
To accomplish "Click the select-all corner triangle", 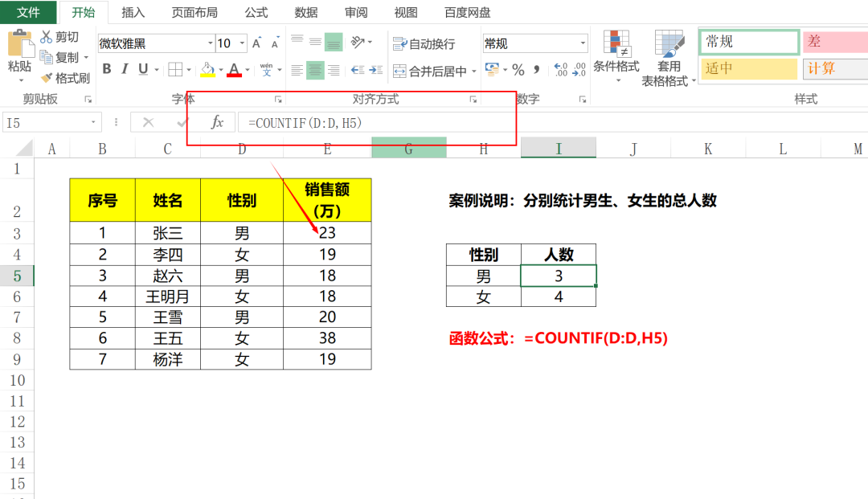I will (24, 148).
